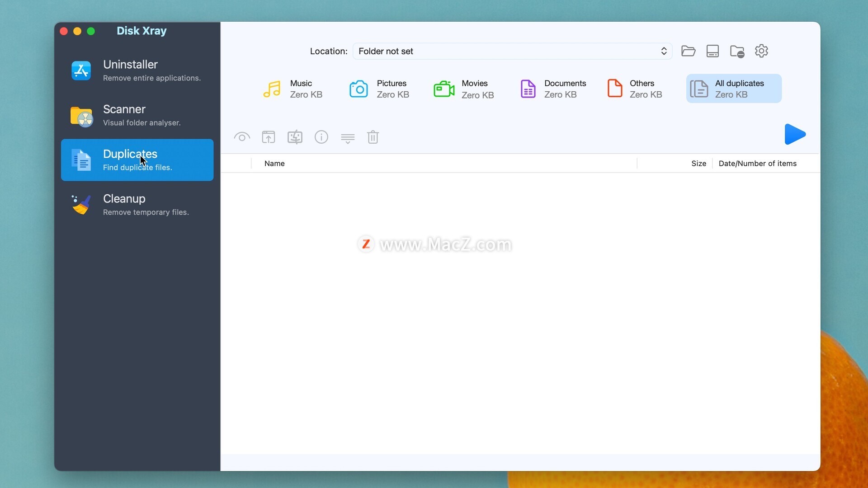Image resolution: width=868 pixels, height=488 pixels.
Task: Start scan with blue play button
Action: pos(795,134)
